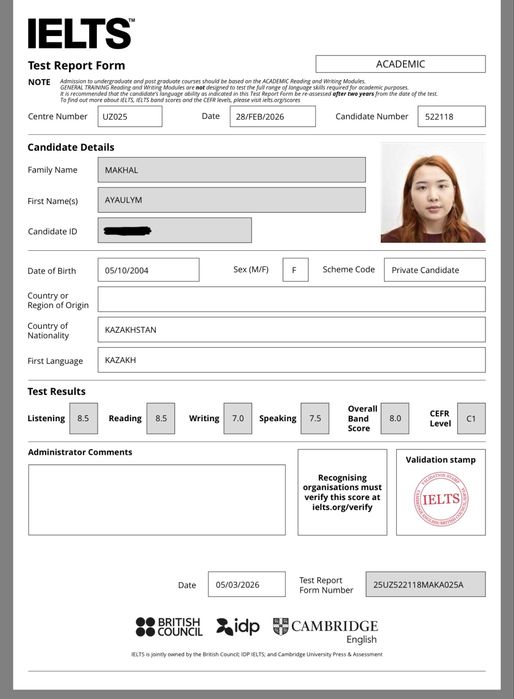
Task: Click the Validation stamp label
Action: click(440, 460)
